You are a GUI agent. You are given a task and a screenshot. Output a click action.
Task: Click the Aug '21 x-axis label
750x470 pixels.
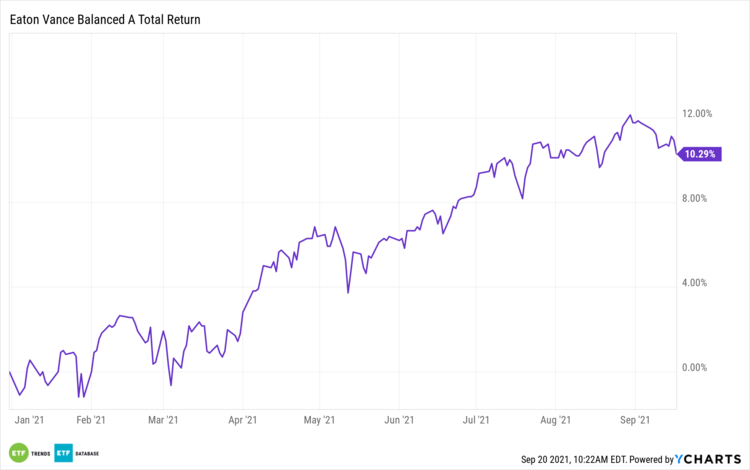[555, 420]
